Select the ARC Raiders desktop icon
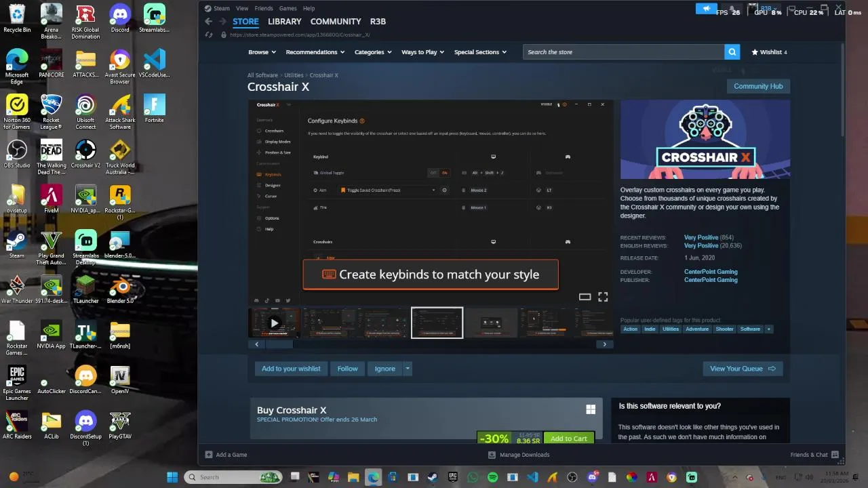The image size is (868, 488). click(17, 426)
